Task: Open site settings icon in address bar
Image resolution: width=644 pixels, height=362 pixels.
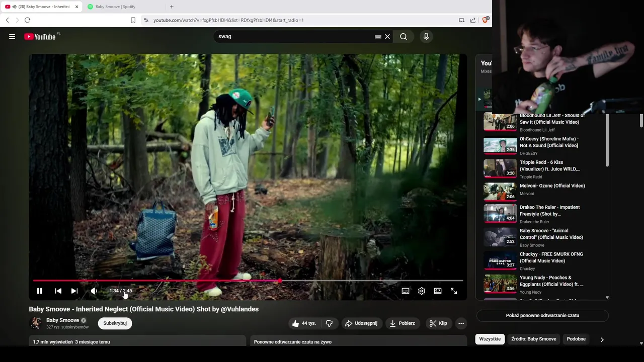Action: coord(146,20)
